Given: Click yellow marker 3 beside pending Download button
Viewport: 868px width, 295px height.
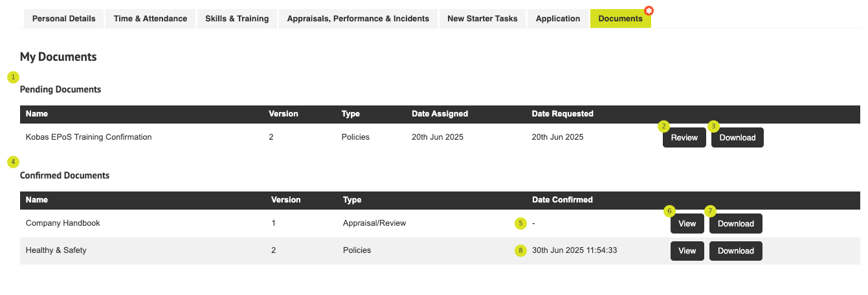Looking at the screenshot, I should 713,126.
